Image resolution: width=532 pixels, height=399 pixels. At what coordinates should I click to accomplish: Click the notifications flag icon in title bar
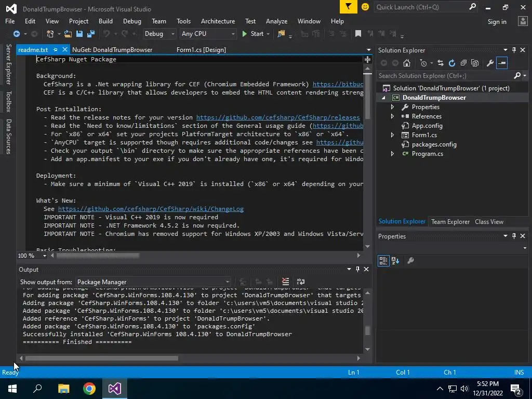[349, 7]
